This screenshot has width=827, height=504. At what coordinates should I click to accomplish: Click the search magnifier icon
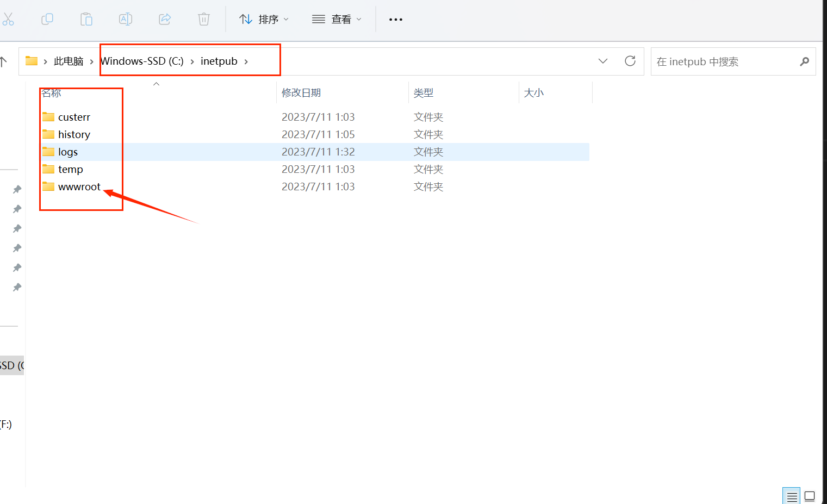(x=805, y=61)
